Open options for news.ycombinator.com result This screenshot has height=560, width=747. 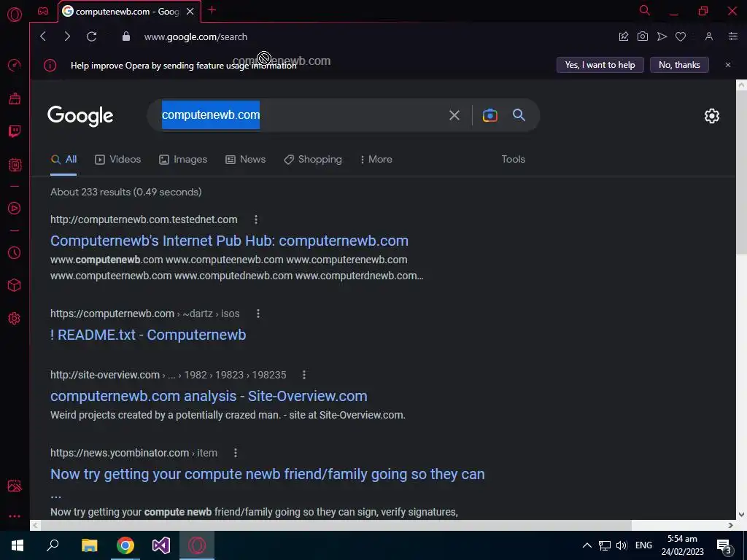click(x=236, y=453)
